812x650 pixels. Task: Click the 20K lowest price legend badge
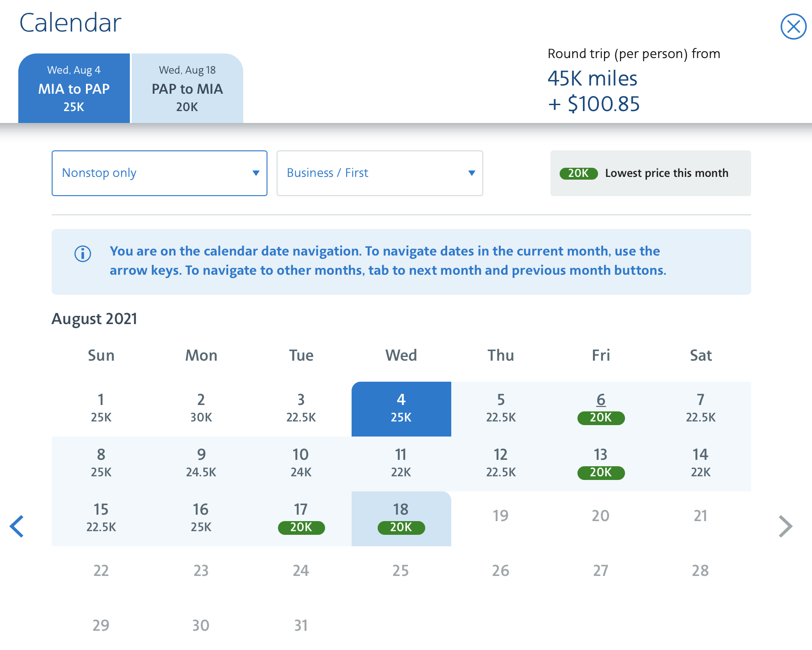coord(579,174)
